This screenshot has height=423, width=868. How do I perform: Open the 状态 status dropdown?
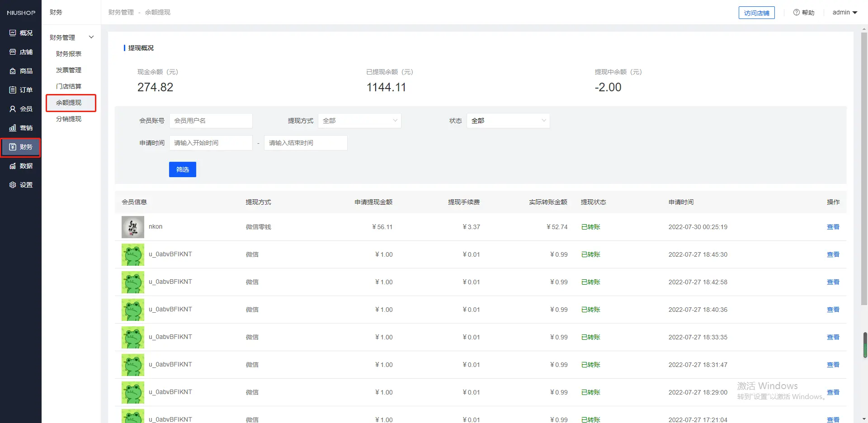tap(508, 121)
